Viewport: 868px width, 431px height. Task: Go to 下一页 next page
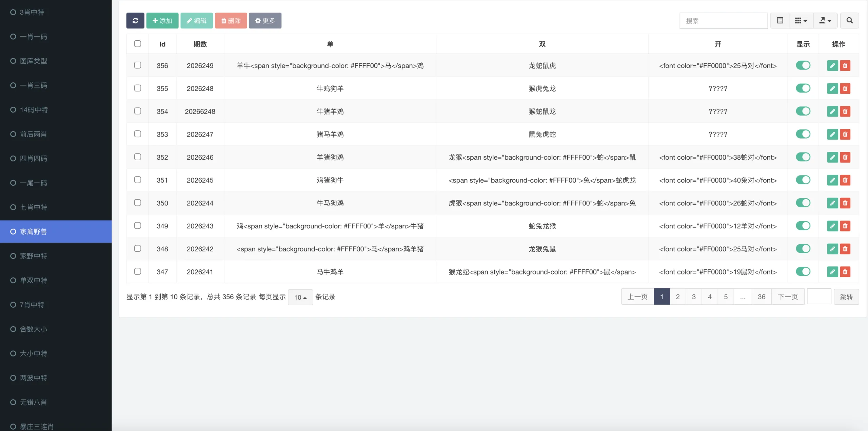[788, 297]
